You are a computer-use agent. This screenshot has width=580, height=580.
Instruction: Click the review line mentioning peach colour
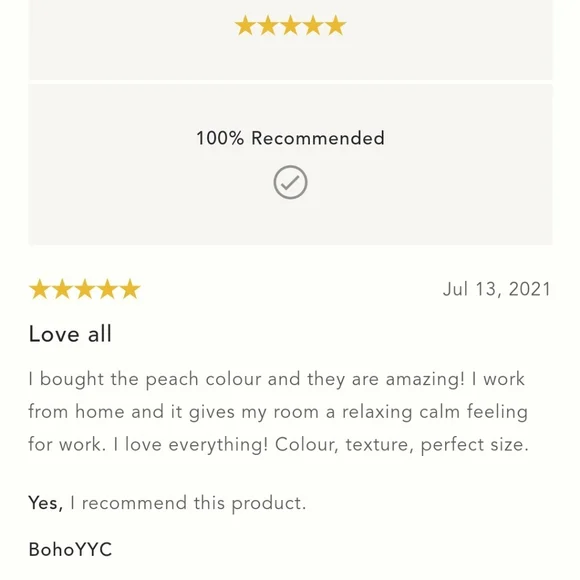pyautogui.click(x=277, y=380)
